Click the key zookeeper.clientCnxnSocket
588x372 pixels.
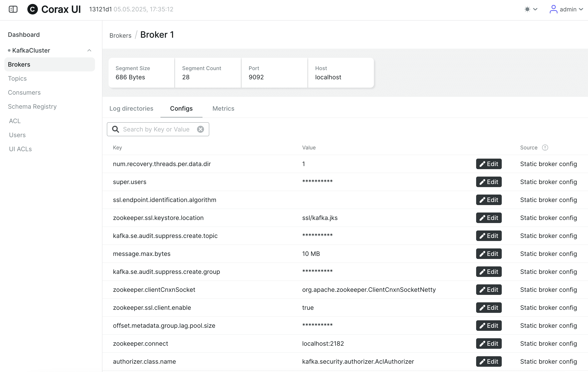point(154,290)
